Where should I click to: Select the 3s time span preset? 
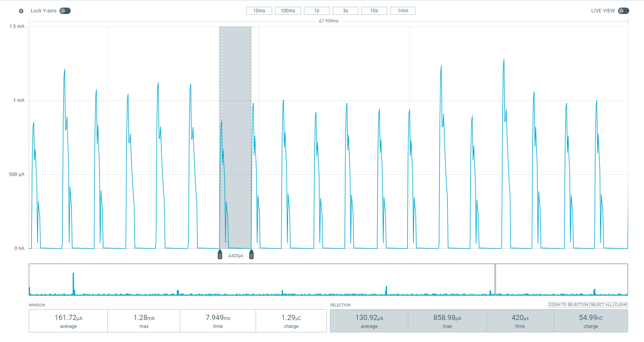[345, 11]
